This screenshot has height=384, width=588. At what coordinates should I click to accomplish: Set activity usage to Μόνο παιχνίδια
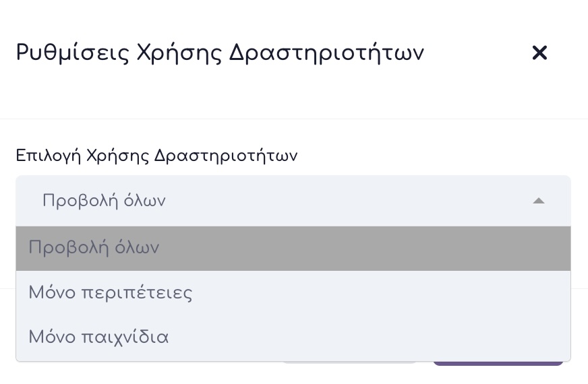point(98,337)
